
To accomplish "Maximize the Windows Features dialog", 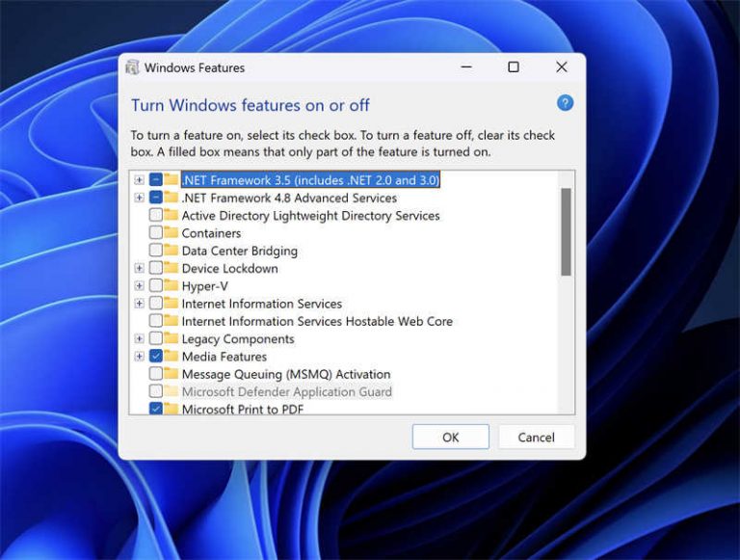I will tap(514, 67).
